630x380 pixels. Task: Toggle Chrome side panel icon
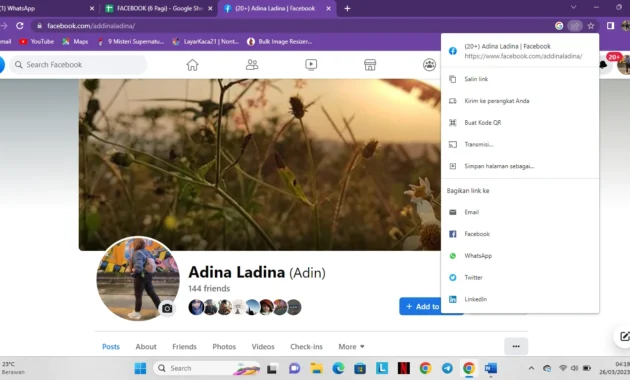[x=610, y=26]
